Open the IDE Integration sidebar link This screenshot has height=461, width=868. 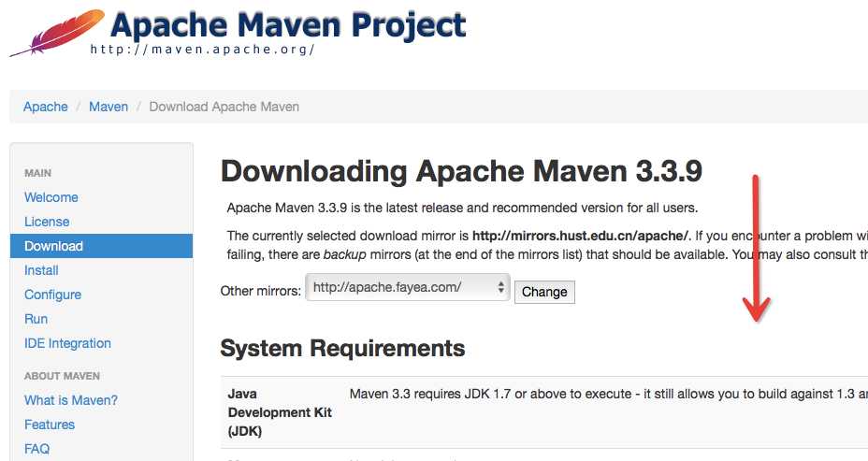[67, 344]
